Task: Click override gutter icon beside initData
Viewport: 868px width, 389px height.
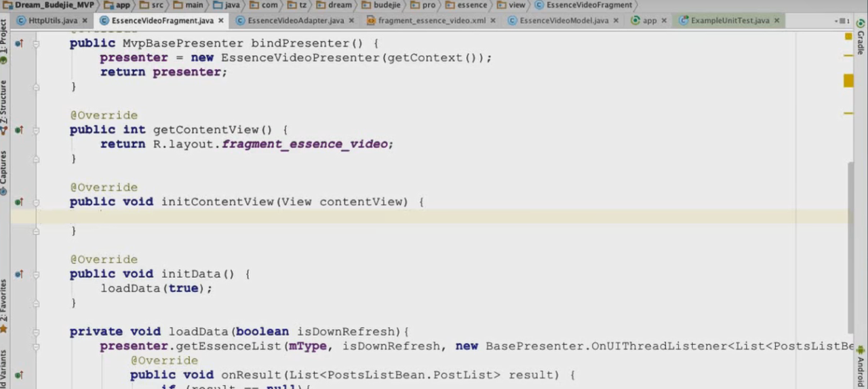Action: tap(19, 274)
